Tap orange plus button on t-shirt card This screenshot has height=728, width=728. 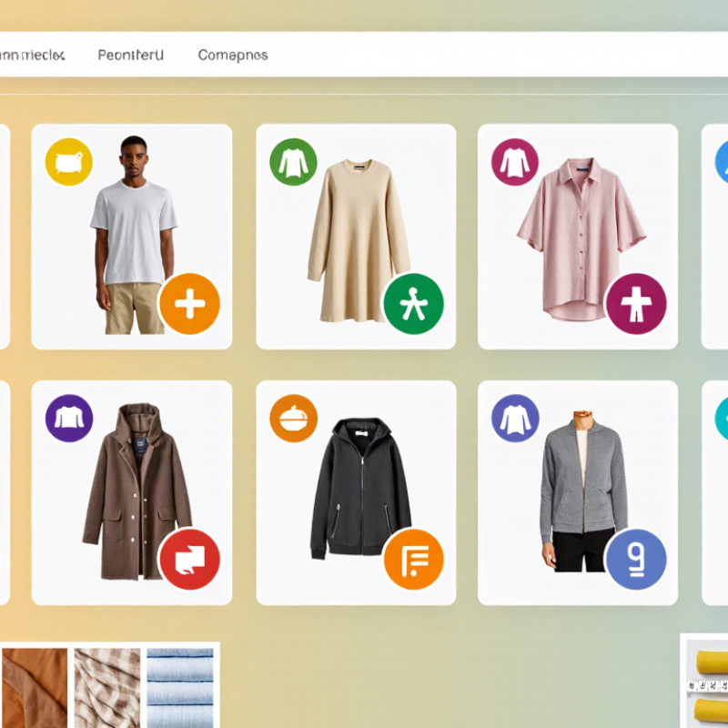pyautogui.click(x=189, y=304)
